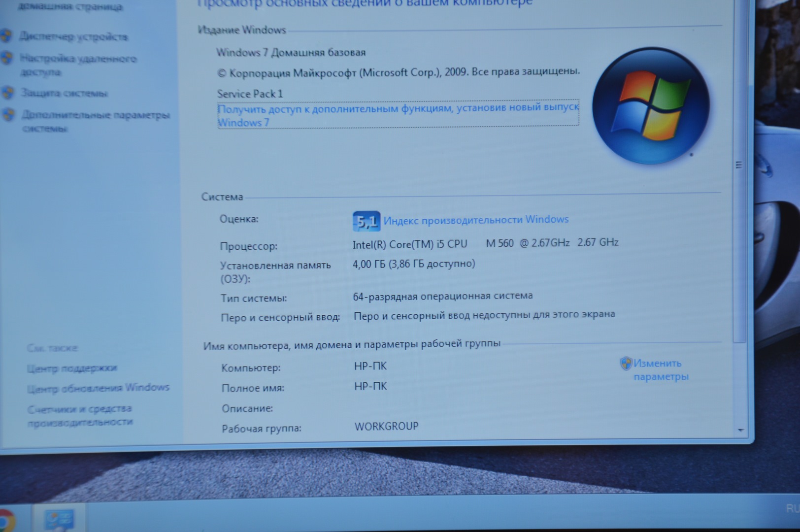Click the scroll down arrow of the window

740,430
